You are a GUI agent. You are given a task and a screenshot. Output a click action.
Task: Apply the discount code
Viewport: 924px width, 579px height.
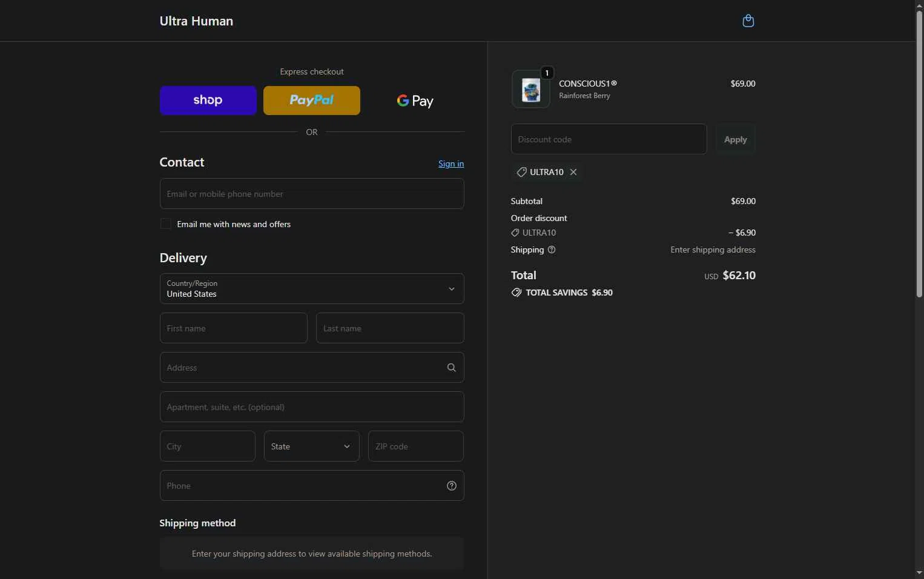[736, 139]
